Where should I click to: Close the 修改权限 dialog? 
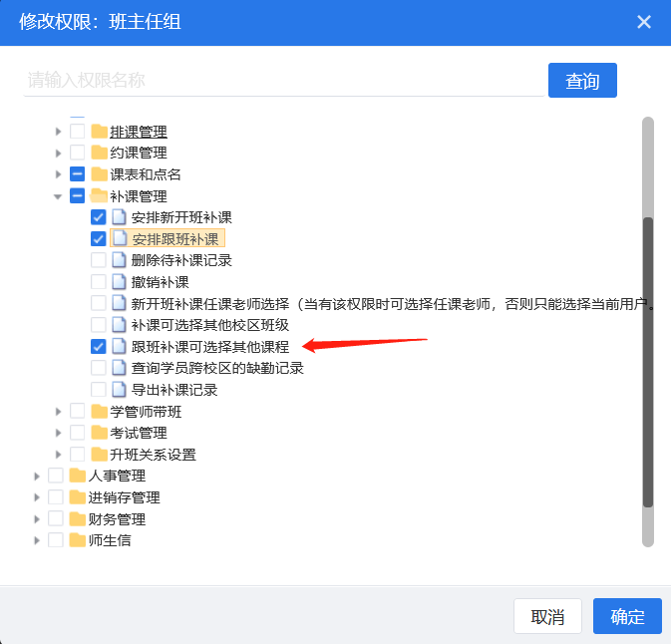click(x=644, y=22)
